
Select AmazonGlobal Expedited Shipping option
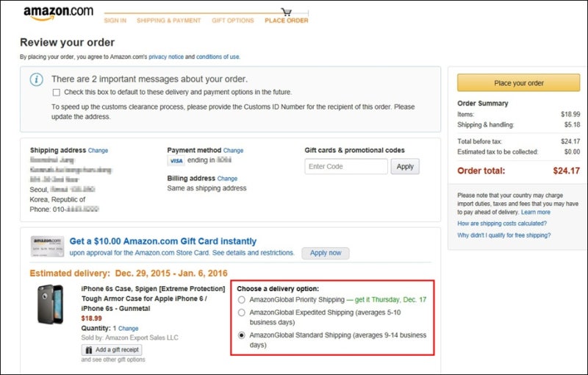(x=242, y=312)
